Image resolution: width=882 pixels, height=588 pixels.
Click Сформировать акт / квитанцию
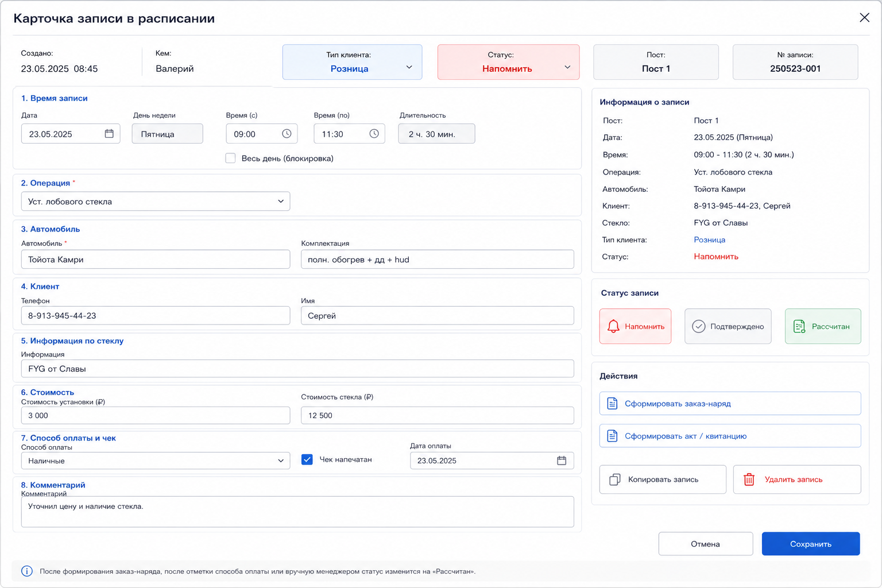tap(730, 436)
